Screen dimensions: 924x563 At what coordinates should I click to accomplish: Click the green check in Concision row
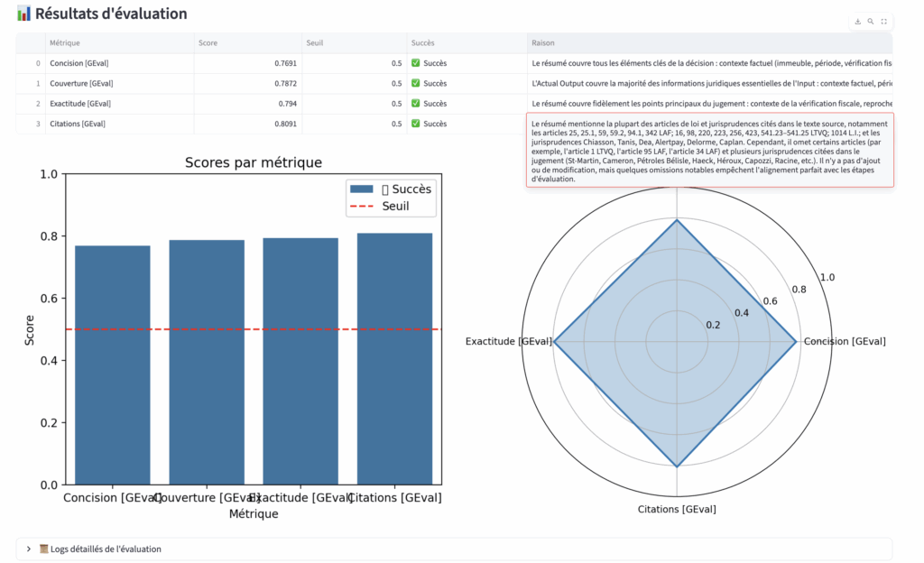tap(415, 63)
